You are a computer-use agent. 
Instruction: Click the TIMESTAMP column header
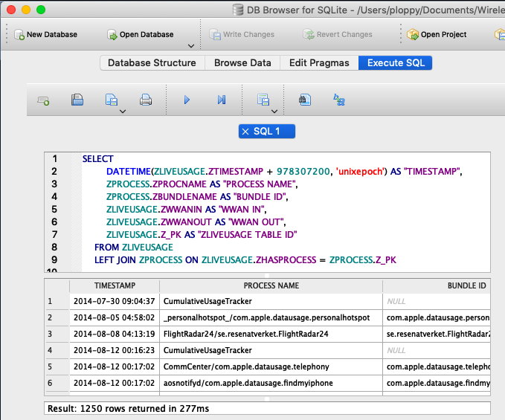pos(115,285)
